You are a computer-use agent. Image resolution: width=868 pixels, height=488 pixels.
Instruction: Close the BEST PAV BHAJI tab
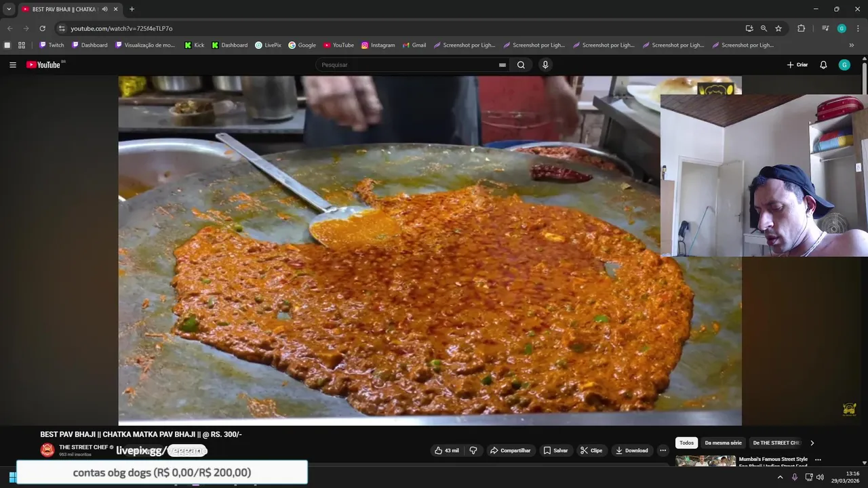(115, 9)
